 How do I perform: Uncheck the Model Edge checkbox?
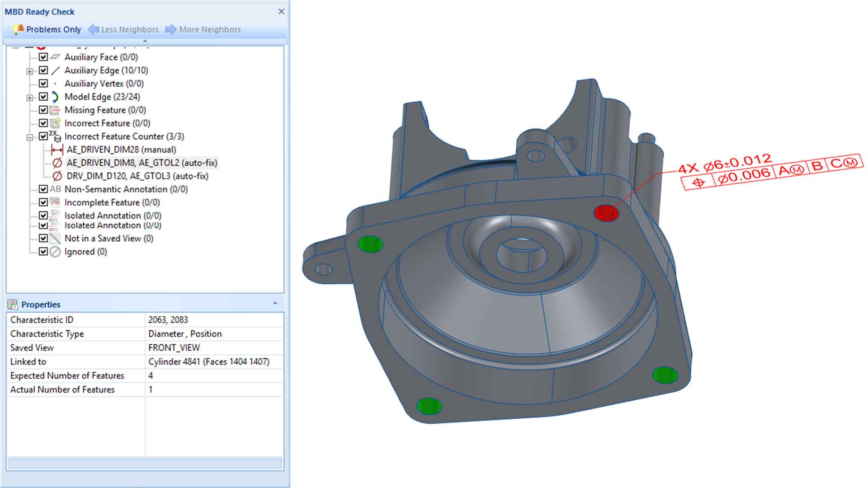[43, 96]
